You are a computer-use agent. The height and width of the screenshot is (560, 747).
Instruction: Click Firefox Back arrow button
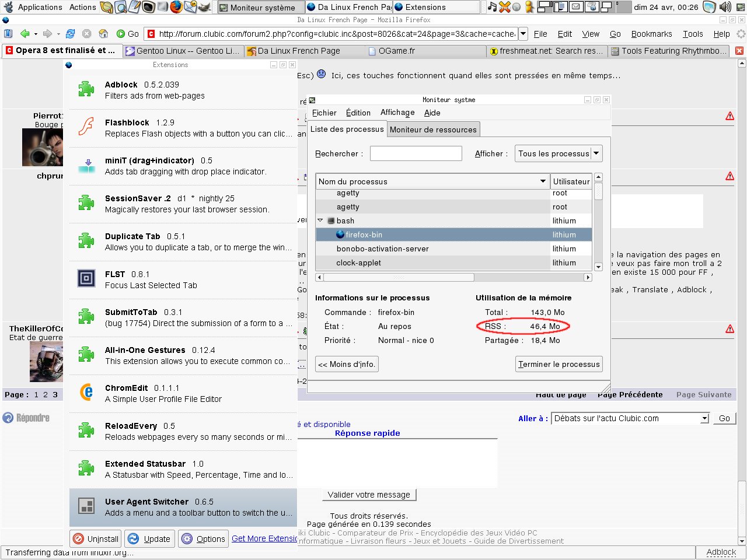[x=25, y=34]
